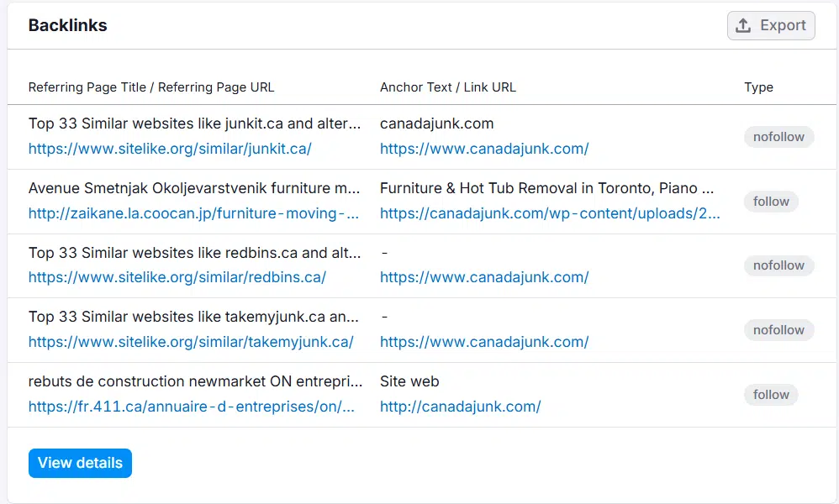The width and height of the screenshot is (839, 504).
Task: Click the canadajunk.com link URL in takemyjunk.ca row
Action: [x=483, y=342]
